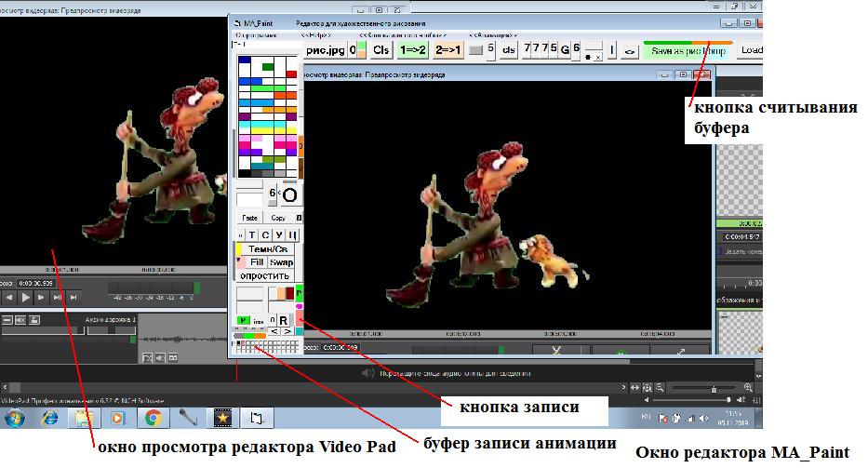Click the Paste button in MA_Paint
Image resolution: width=868 pixels, height=468 pixels.
click(249, 218)
